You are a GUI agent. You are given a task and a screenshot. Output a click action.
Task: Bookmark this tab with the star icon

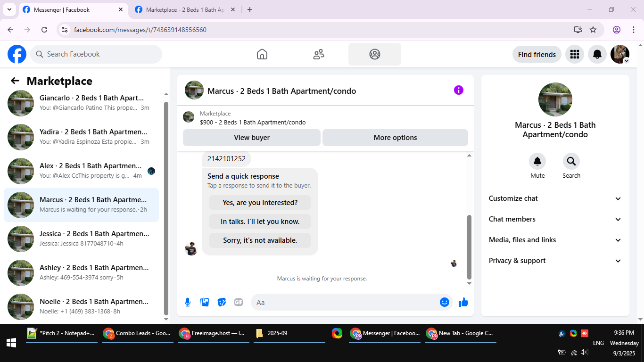(593, 30)
